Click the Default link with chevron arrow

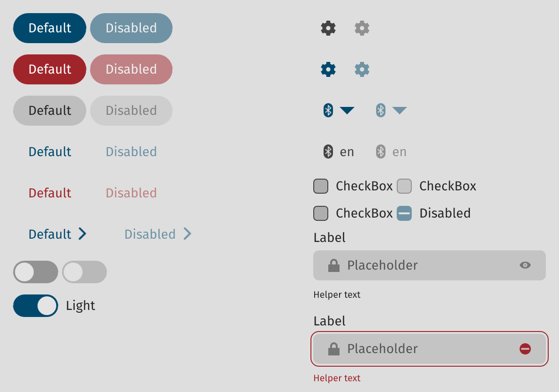click(x=57, y=234)
